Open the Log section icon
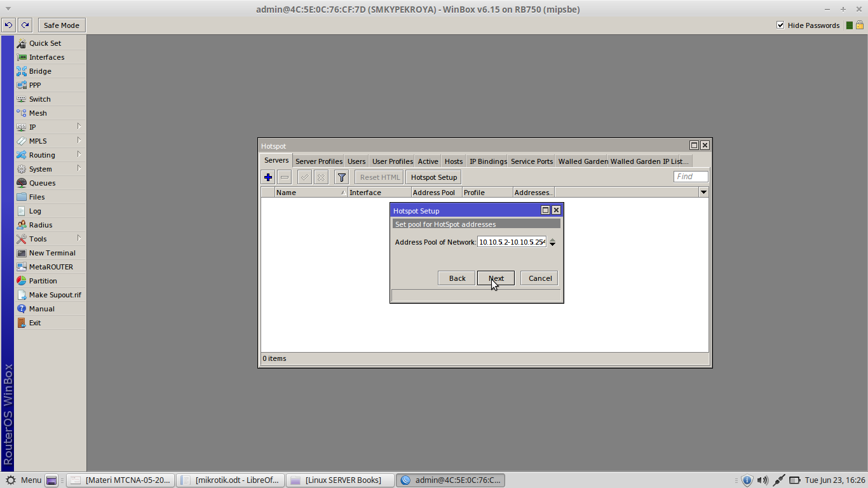The height and width of the screenshot is (488, 868). click(x=22, y=211)
